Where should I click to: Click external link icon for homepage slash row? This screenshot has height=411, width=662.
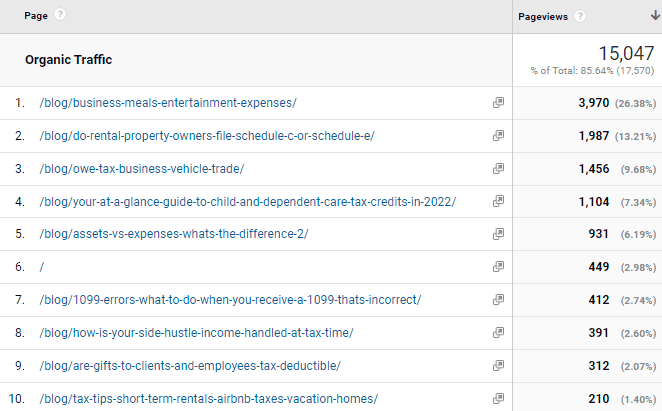[498, 267]
